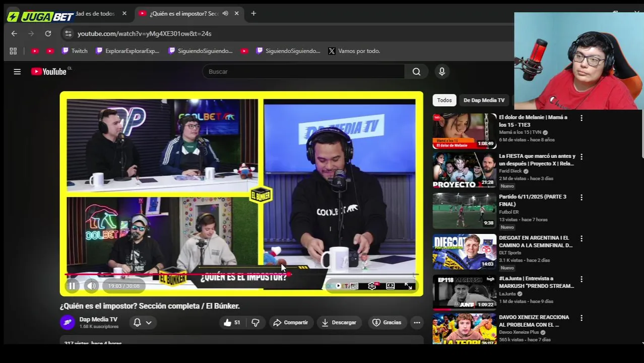Open options for La FIESTA Proyecto X video
The image size is (644, 363).
(x=582, y=157)
